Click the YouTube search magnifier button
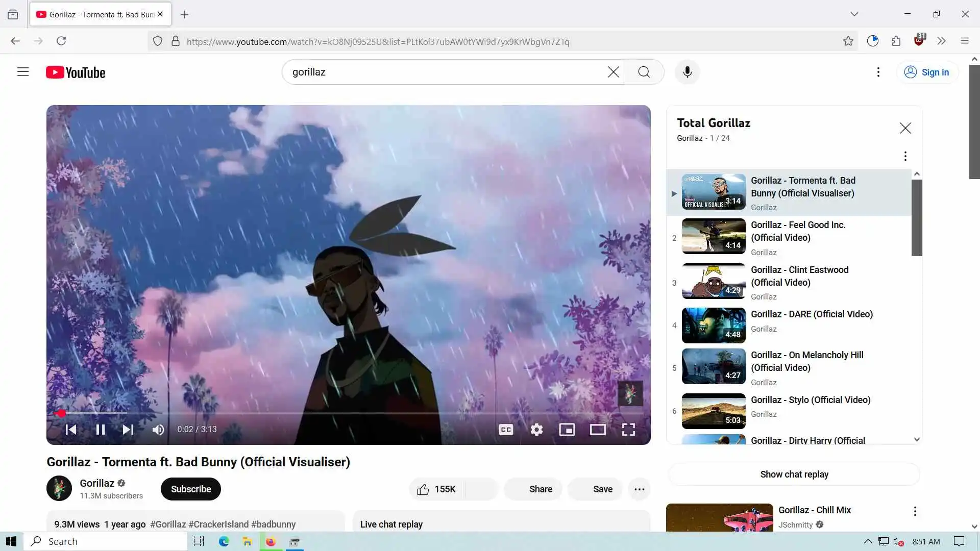 644,72
